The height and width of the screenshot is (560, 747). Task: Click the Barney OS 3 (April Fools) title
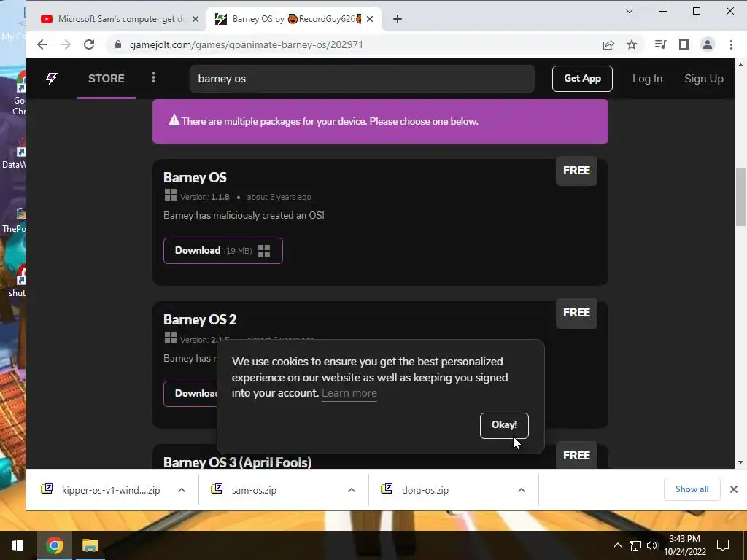point(237,462)
